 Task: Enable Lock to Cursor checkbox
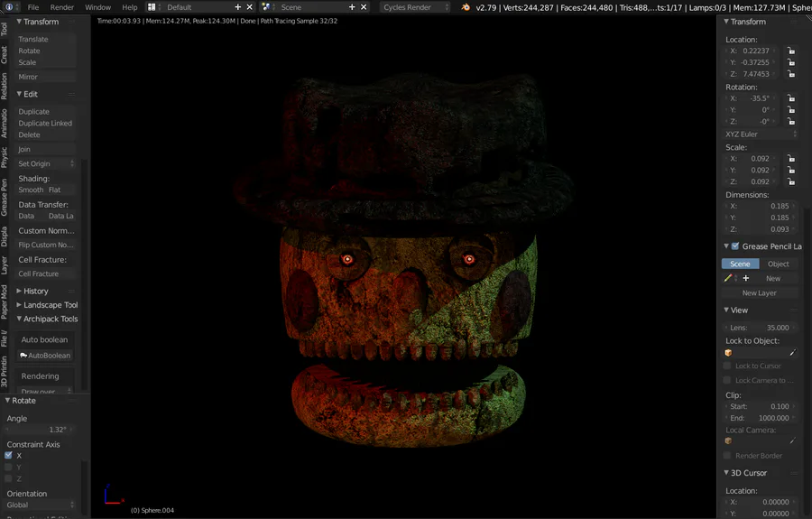click(727, 366)
